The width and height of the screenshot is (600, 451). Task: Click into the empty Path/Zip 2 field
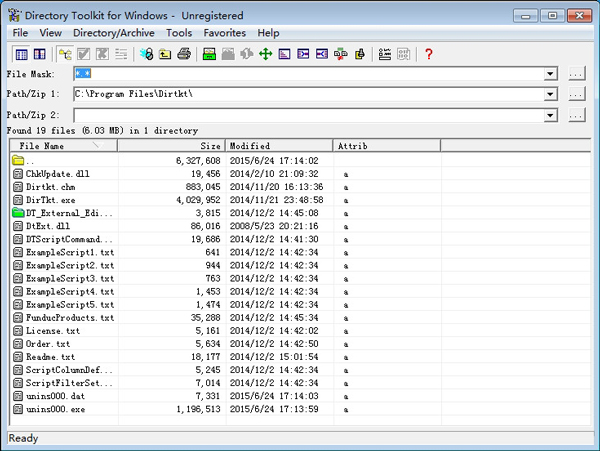click(308, 115)
